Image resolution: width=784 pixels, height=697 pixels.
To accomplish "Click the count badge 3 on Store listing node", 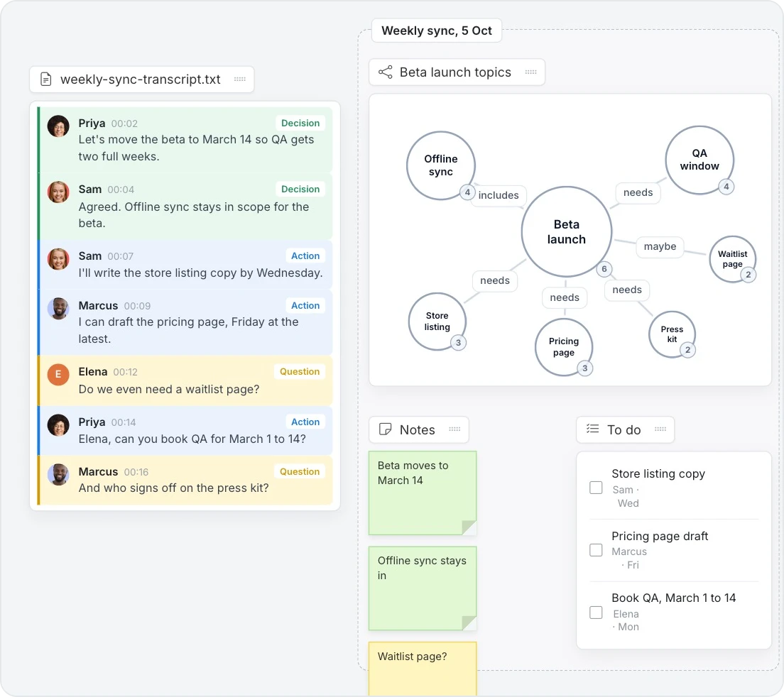I will [458, 343].
